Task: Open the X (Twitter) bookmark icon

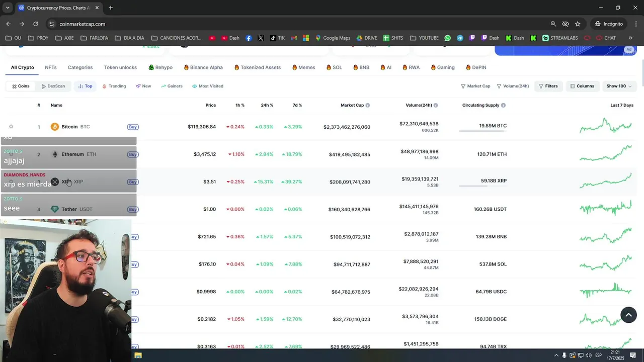Action: pos(261,38)
